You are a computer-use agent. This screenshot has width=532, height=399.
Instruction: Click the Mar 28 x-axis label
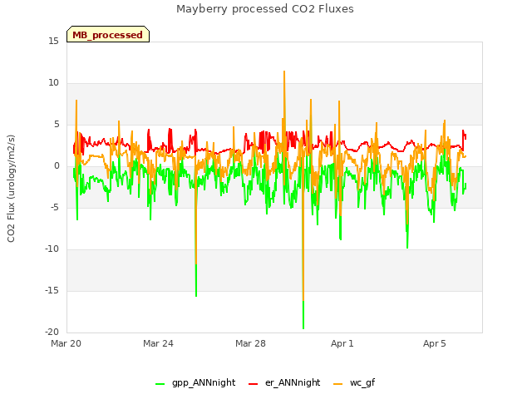250,343
